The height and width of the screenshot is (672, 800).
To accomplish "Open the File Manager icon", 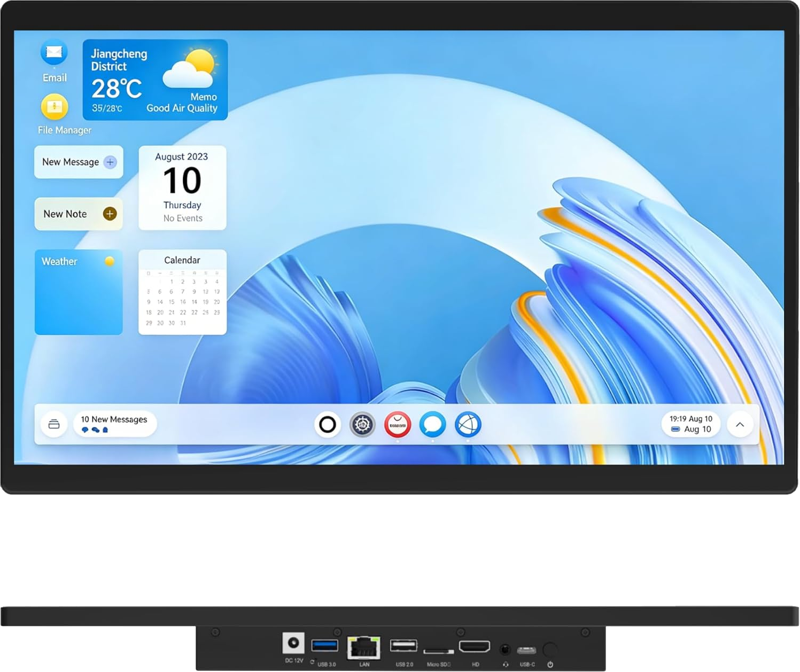I will point(55,107).
